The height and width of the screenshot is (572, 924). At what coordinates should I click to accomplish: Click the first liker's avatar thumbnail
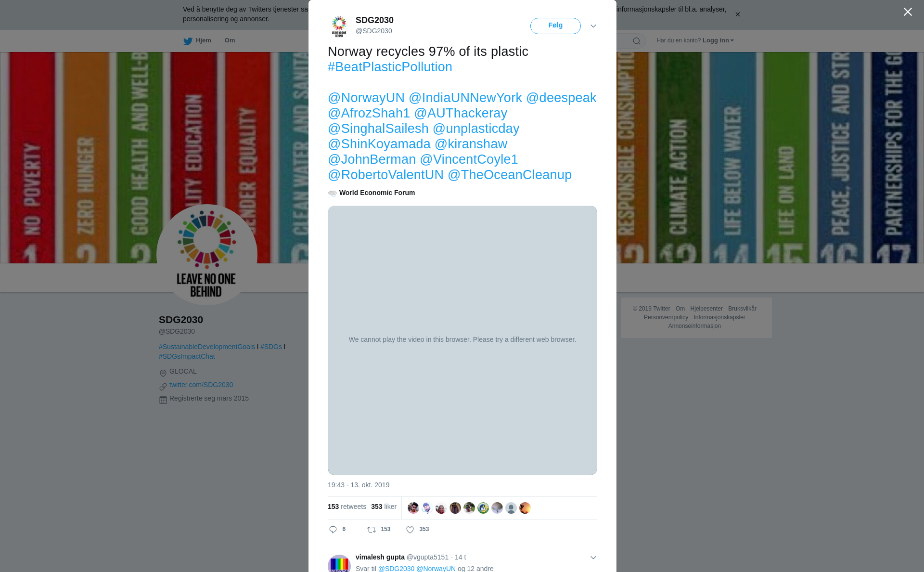pos(413,508)
